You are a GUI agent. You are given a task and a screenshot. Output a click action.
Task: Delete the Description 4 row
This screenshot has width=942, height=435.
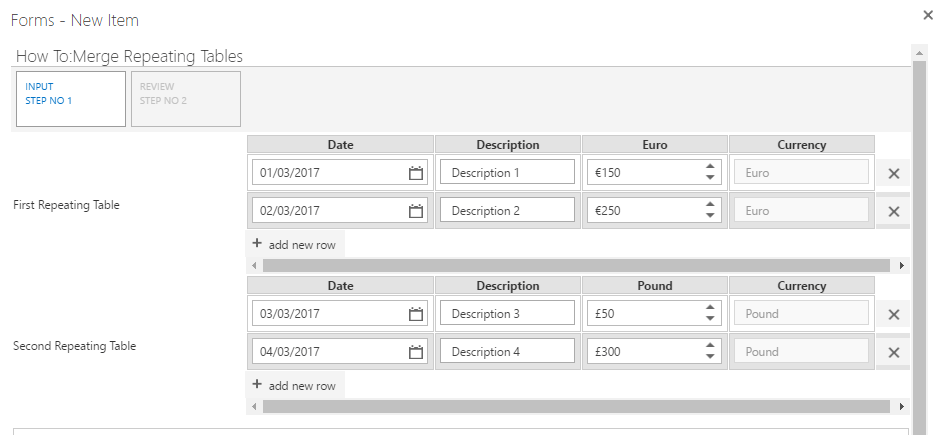893,352
